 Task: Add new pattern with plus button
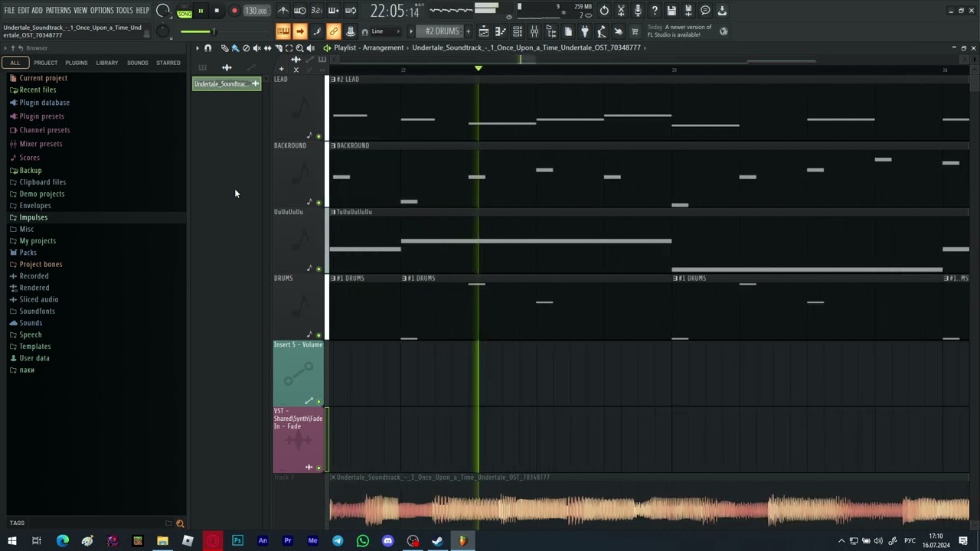(x=469, y=31)
